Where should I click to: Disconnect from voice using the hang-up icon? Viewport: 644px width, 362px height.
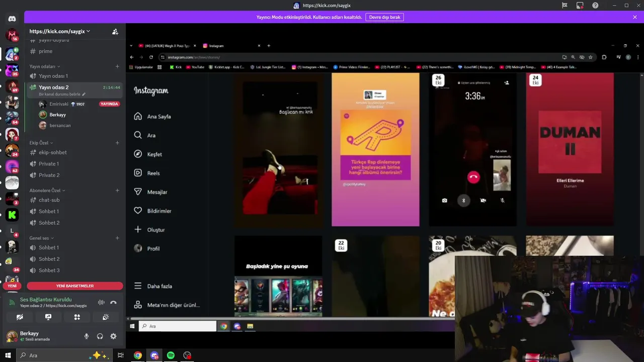pos(113,302)
